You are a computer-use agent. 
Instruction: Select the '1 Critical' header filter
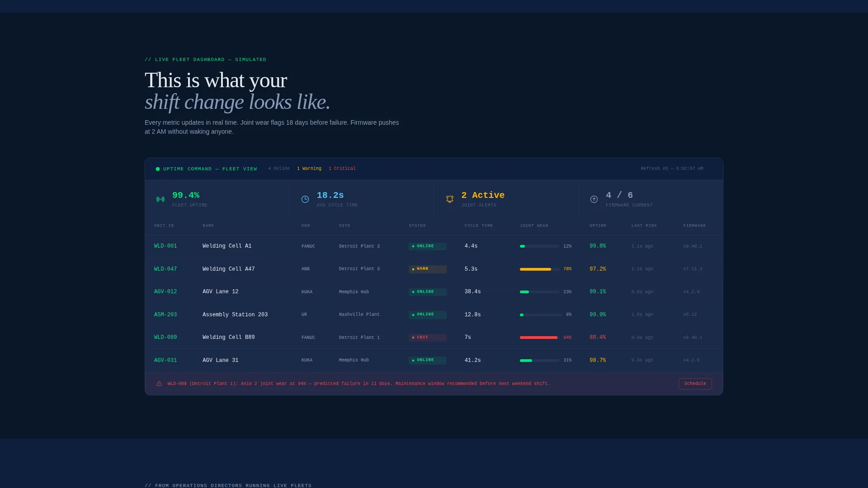(x=342, y=169)
